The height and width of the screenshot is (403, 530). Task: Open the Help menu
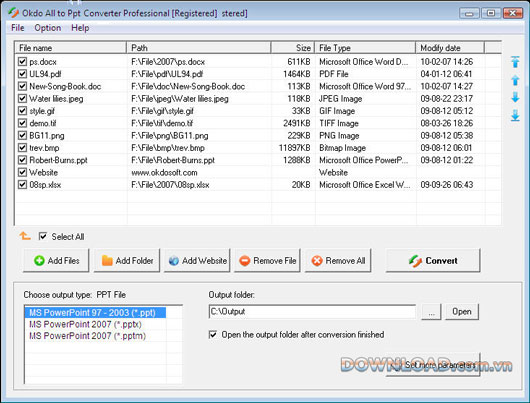[80, 28]
